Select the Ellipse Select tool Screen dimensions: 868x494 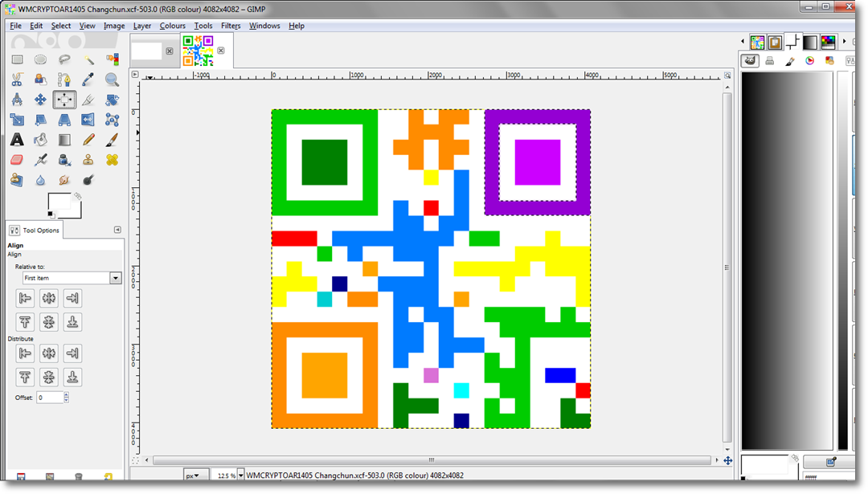pos(40,59)
